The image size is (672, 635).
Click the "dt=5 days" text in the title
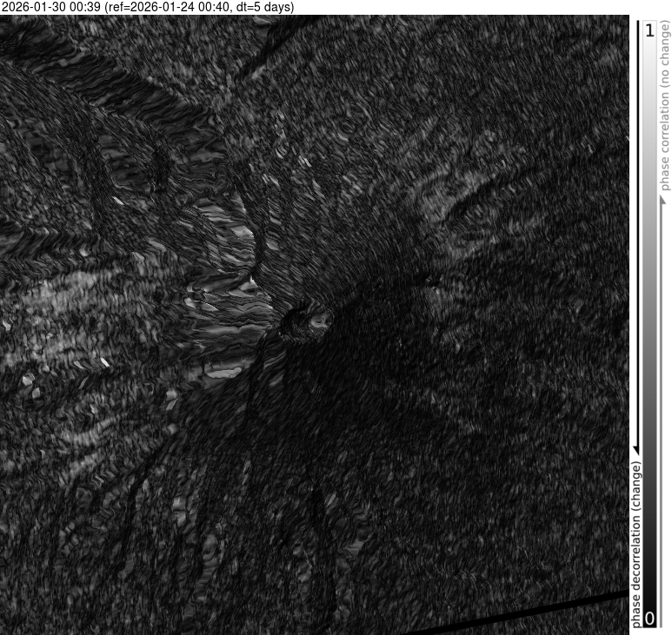pos(266,7)
